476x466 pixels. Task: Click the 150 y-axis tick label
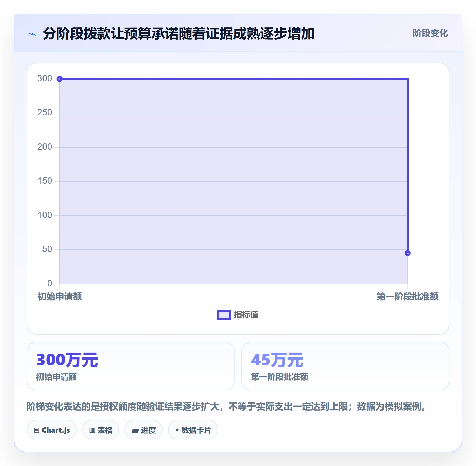coord(45,181)
